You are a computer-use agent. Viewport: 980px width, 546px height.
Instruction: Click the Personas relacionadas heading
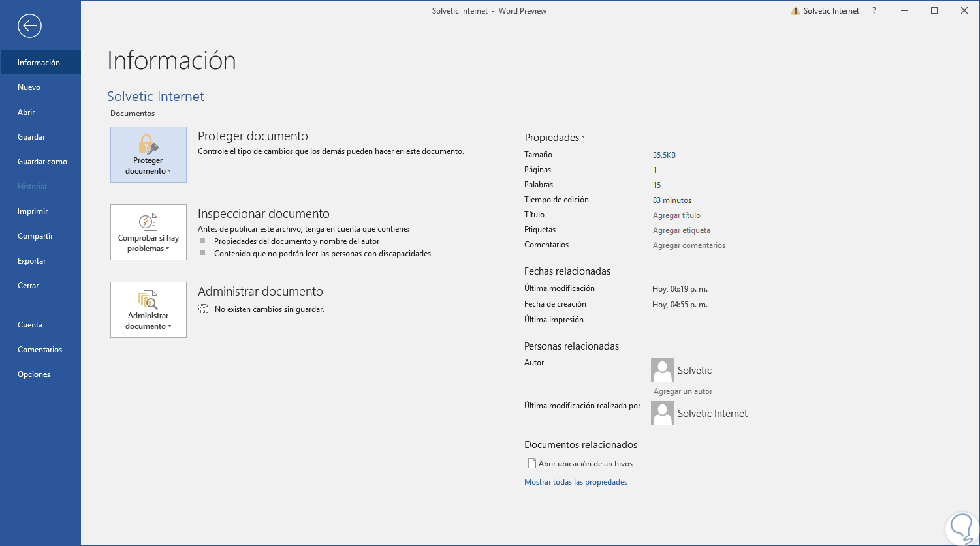tap(571, 346)
